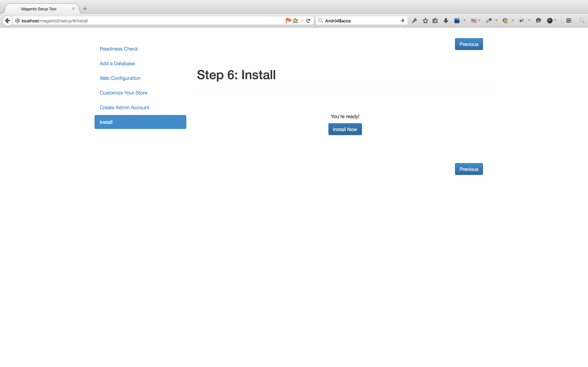Open the downloads arrow icon
This screenshot has width=588, height=367.
[446, 21]
